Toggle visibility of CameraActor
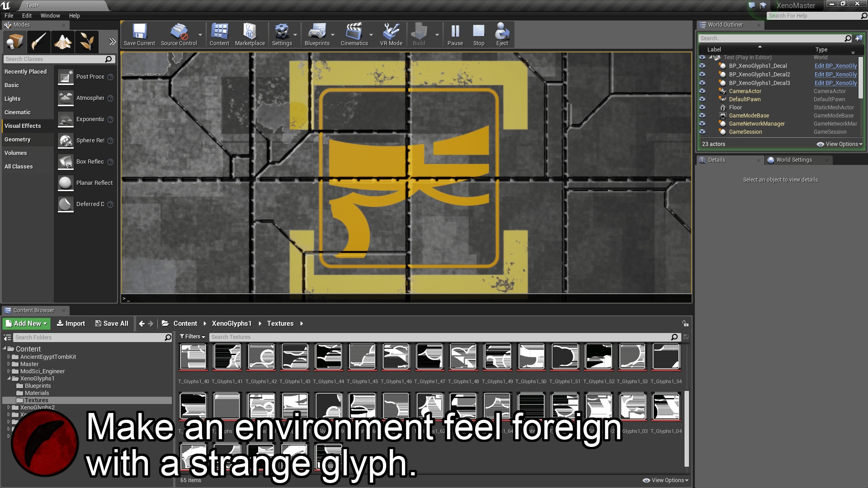The height and width of the screenshot is (488, 868). (x=703, y=91)
